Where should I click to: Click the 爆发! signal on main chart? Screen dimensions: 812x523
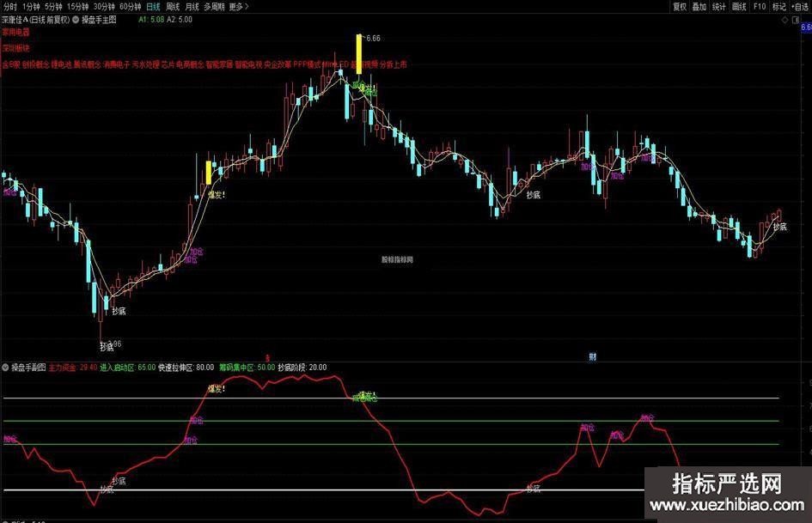tap(217, 195)
